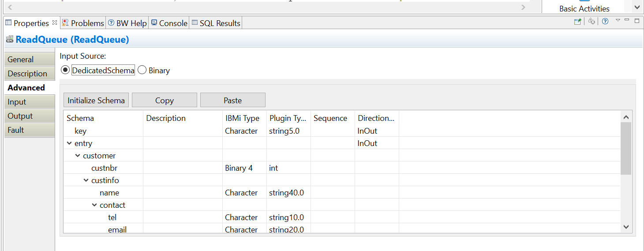Click the Console monitor icon
Viewport: 644px width, 251px height.
tap(154, 23)
